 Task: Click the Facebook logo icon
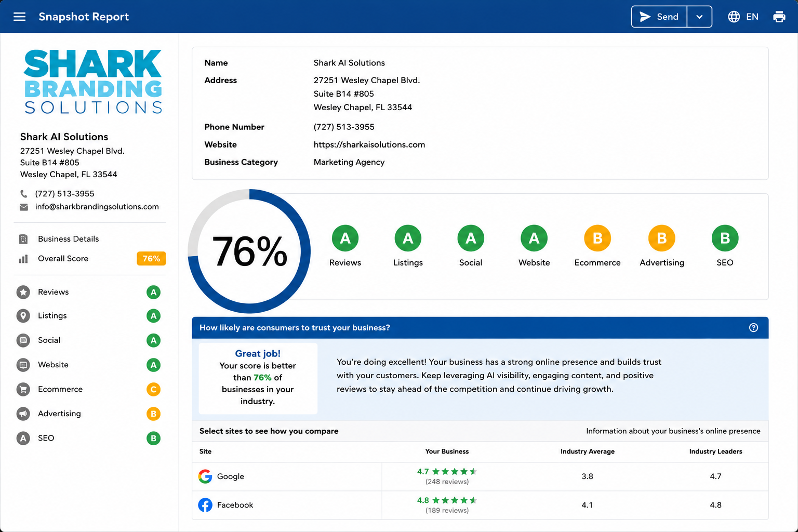[205, 505]
